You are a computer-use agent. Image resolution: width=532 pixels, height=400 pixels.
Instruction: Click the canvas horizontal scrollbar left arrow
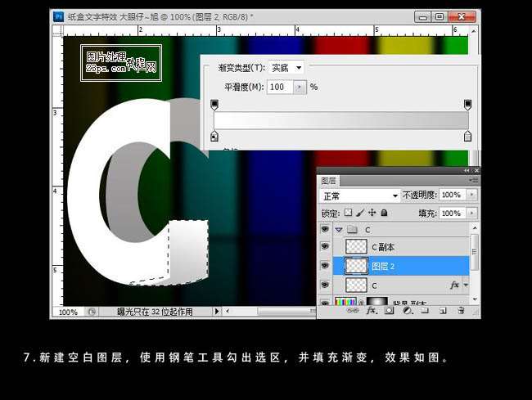click(228, 311)
